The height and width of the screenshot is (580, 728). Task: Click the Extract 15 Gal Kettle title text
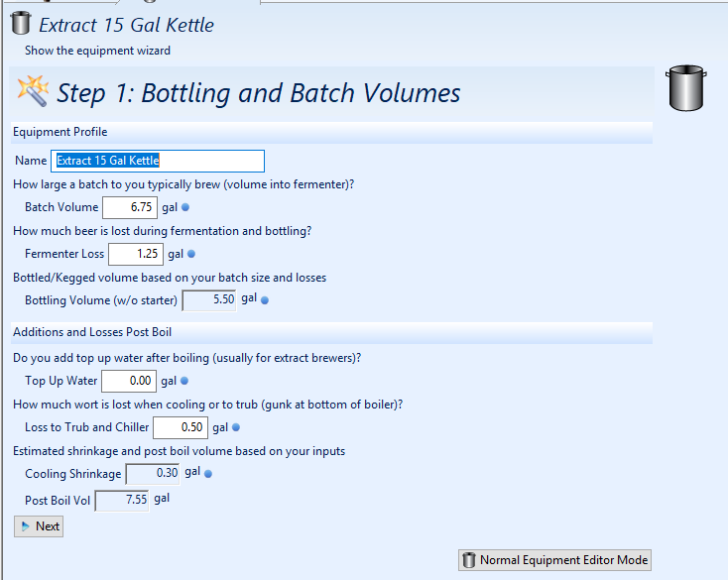(126, 25)
